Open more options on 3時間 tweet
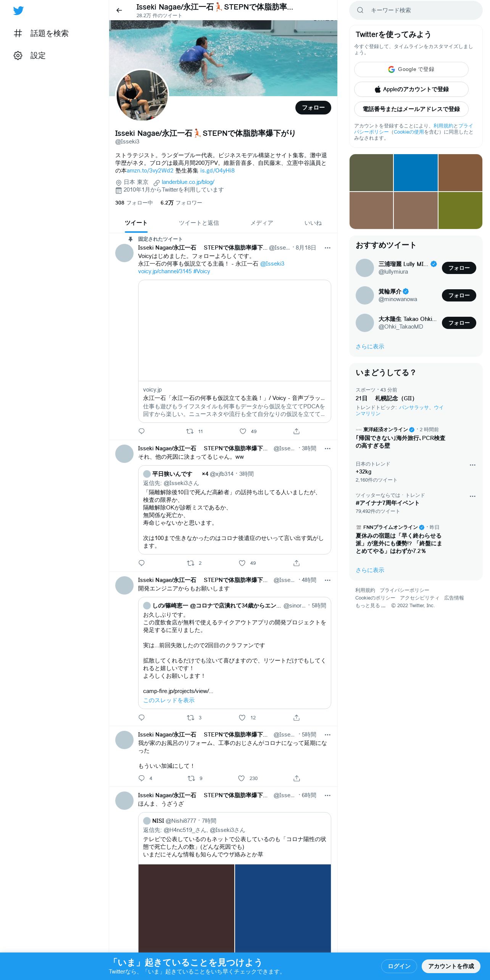The image size is (490, 980). coord(327,448)
